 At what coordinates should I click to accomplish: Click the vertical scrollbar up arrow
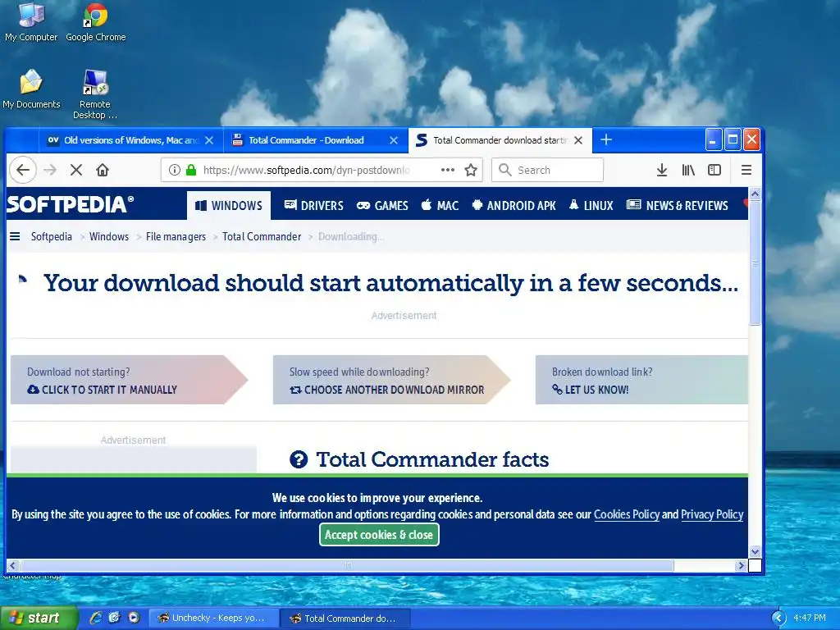click(755, 194)
